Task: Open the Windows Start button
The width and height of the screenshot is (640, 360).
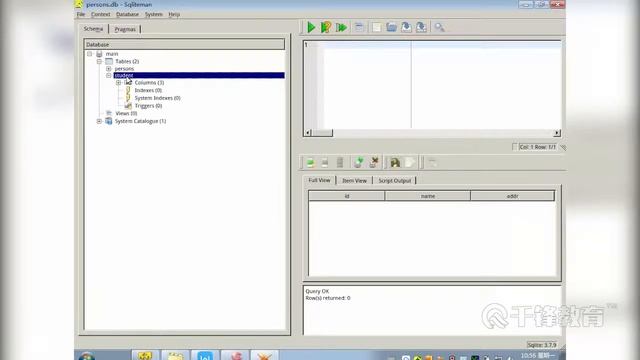Action: 87,356
